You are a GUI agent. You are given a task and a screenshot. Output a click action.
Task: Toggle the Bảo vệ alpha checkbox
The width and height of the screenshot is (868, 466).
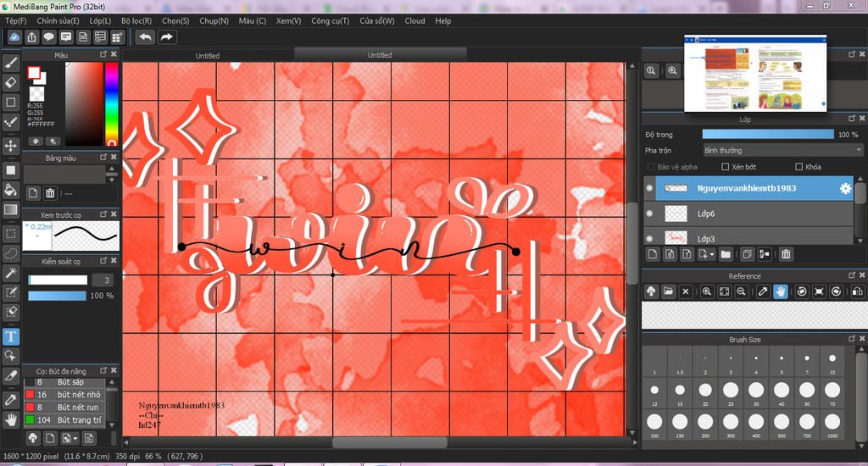[651, 167]
